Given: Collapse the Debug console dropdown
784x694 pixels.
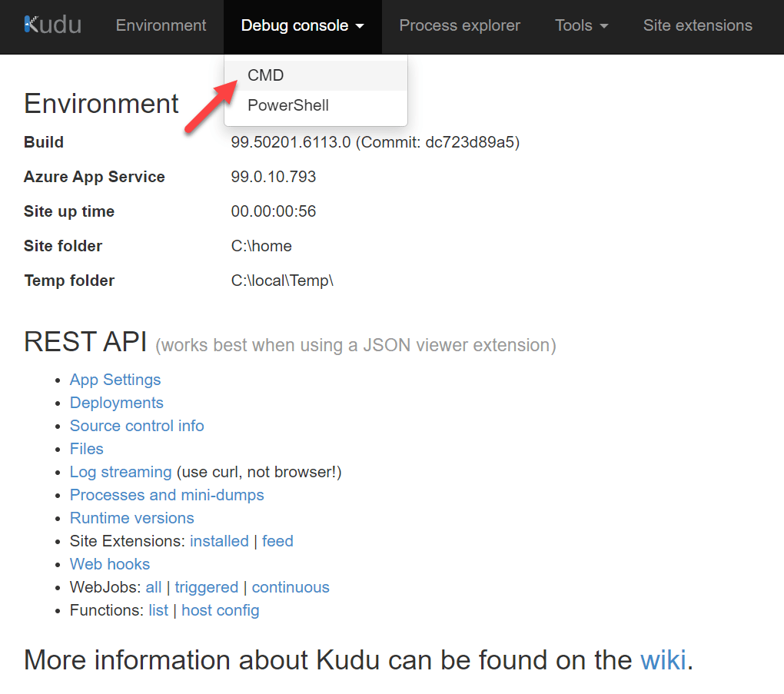Looking at the screenshot, I should coord(302,26).
